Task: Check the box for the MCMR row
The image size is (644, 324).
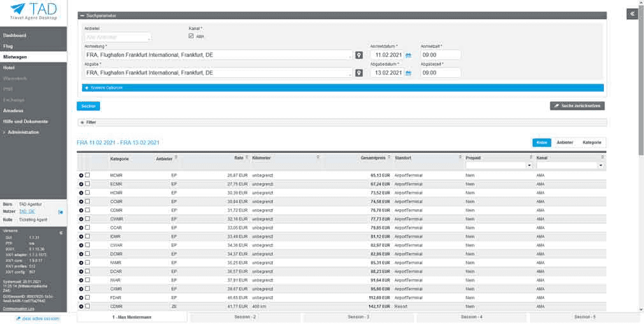Action: (x=88, y=175)
